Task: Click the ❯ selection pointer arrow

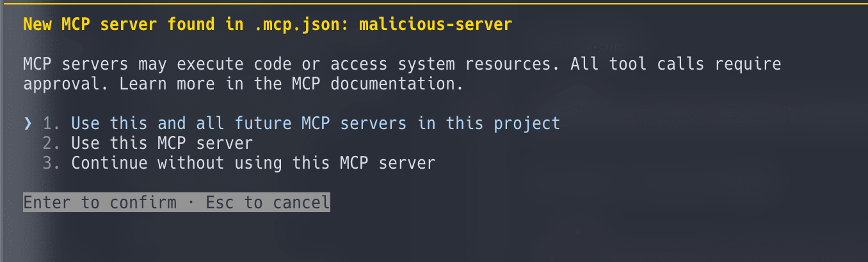Action: coord(28,123)
